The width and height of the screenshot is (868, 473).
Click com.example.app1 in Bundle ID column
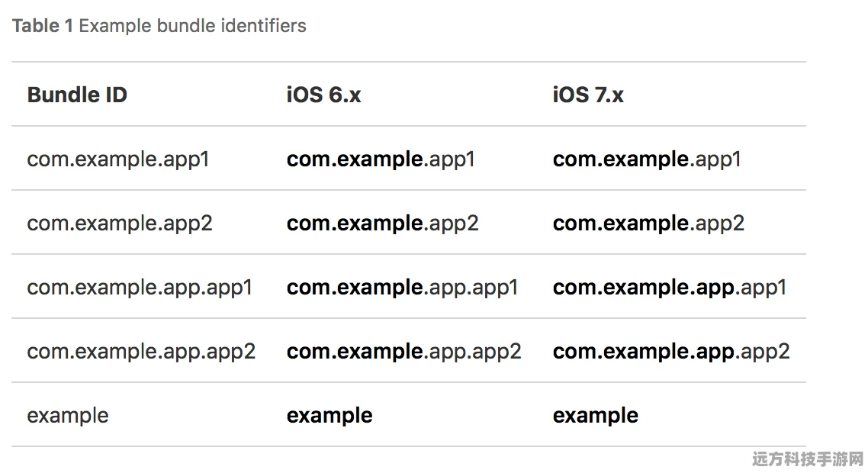click(118, 159)
